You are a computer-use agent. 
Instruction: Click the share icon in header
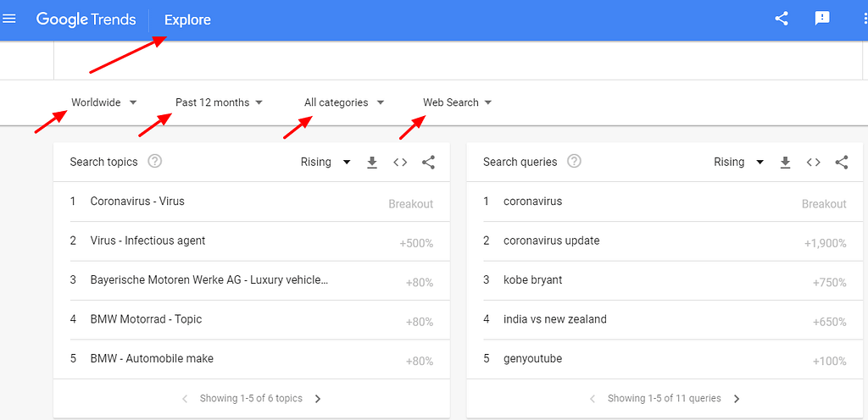tap(781, 19)
